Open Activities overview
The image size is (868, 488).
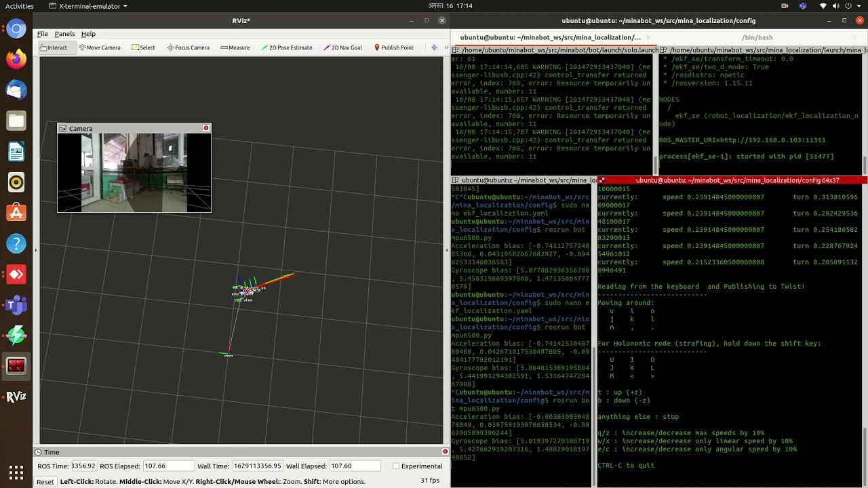19,5
